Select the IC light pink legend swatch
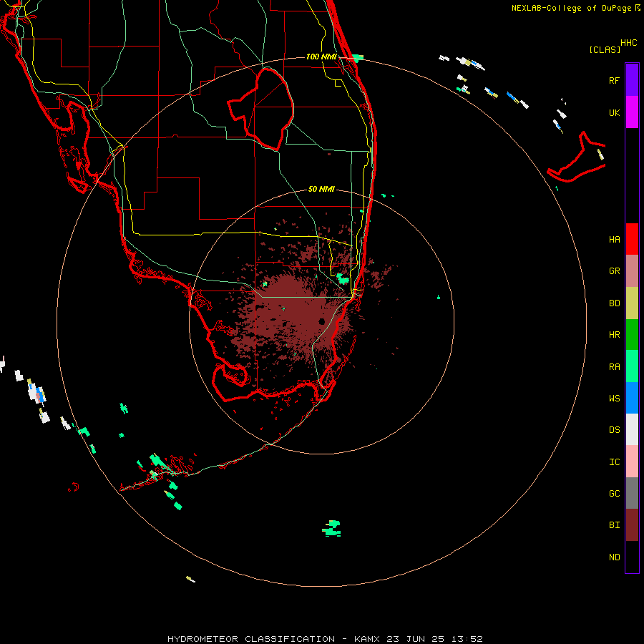644x644 pixels. click(x=632, y=462)
